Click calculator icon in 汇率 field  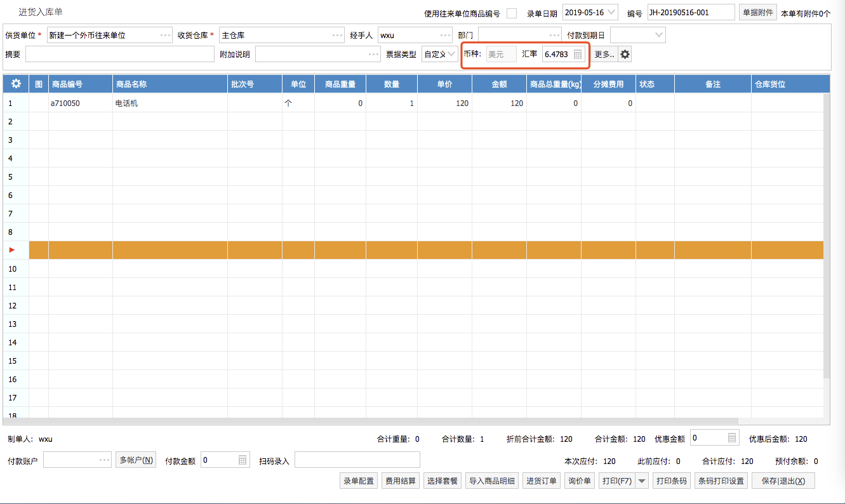click(x=578, y=55)
